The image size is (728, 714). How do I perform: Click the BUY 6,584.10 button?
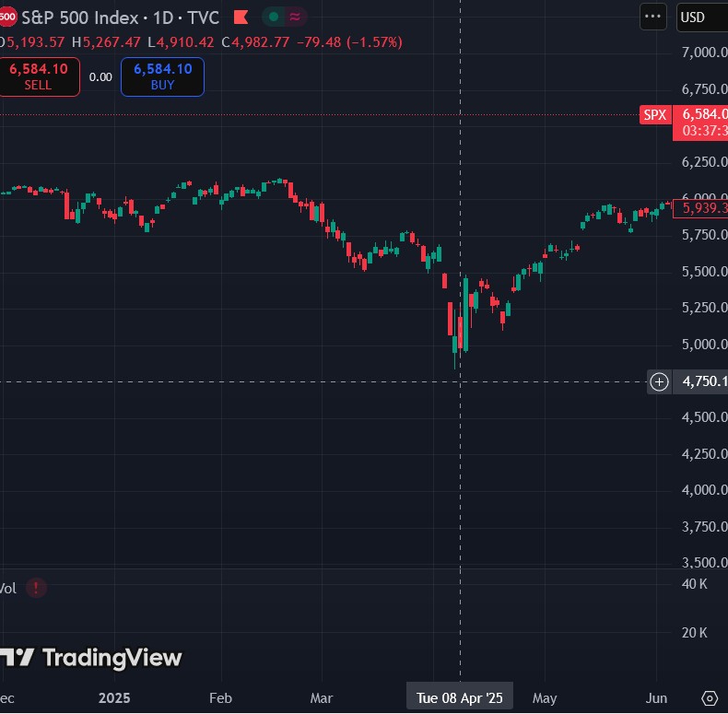162,77
